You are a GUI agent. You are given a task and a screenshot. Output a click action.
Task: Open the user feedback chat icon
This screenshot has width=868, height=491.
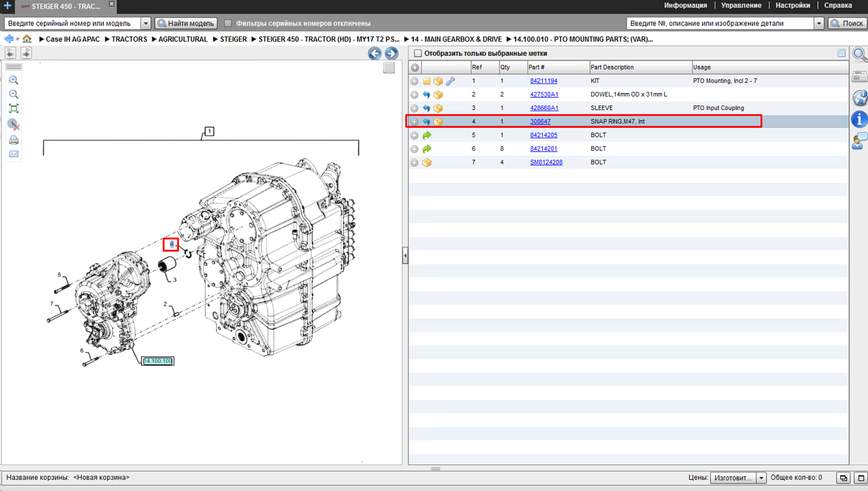tap(859, 141)
